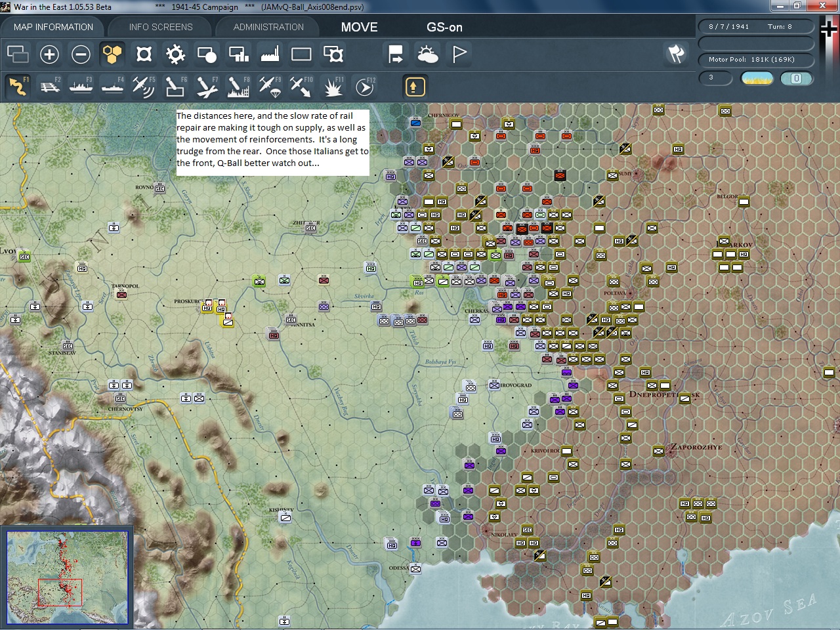840x630 pixels.
Task: Click the MOVE mode label
Action: point(359,27)
